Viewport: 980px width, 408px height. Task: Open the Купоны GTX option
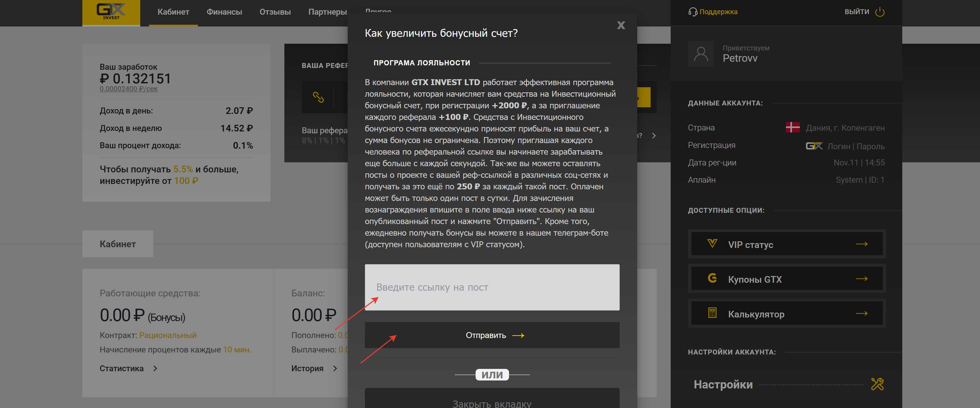coord(787,279)
